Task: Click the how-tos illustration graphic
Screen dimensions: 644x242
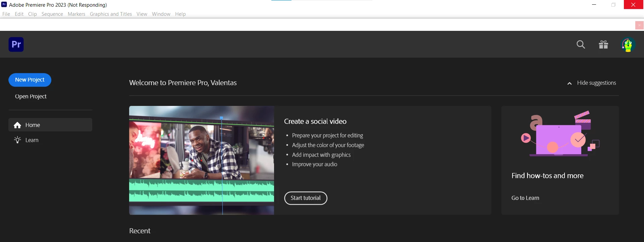Action: tap(560, 133)
